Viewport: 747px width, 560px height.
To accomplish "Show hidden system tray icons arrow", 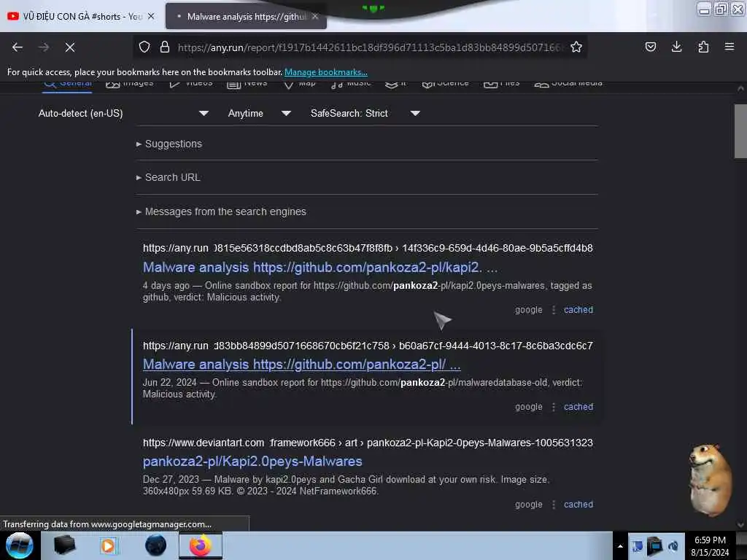I will pyautogui.click(x=620, y=546).
